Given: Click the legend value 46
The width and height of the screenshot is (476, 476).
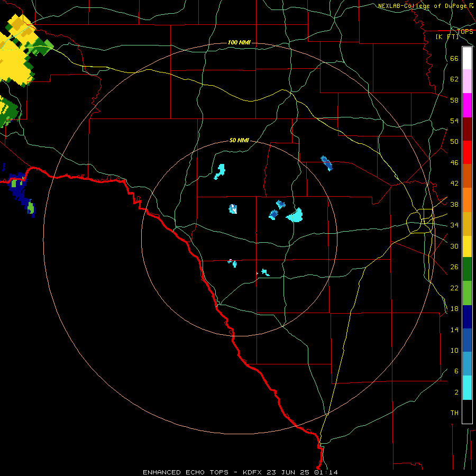Looking at the screenshot, I should click(454, 162).
